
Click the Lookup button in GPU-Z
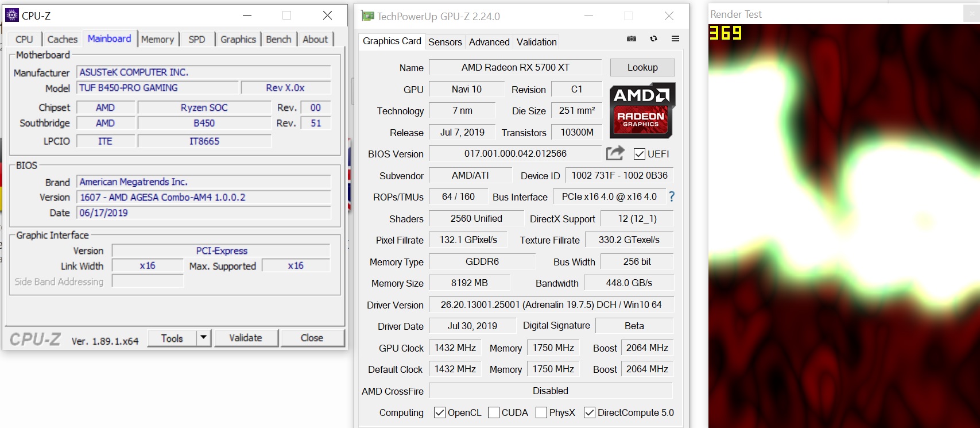642,67
